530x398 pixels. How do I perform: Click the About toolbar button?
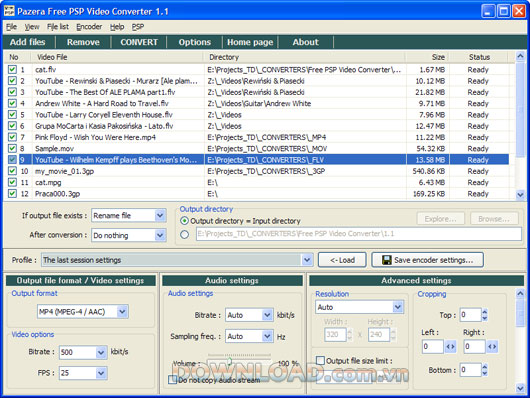click(306, 42)
